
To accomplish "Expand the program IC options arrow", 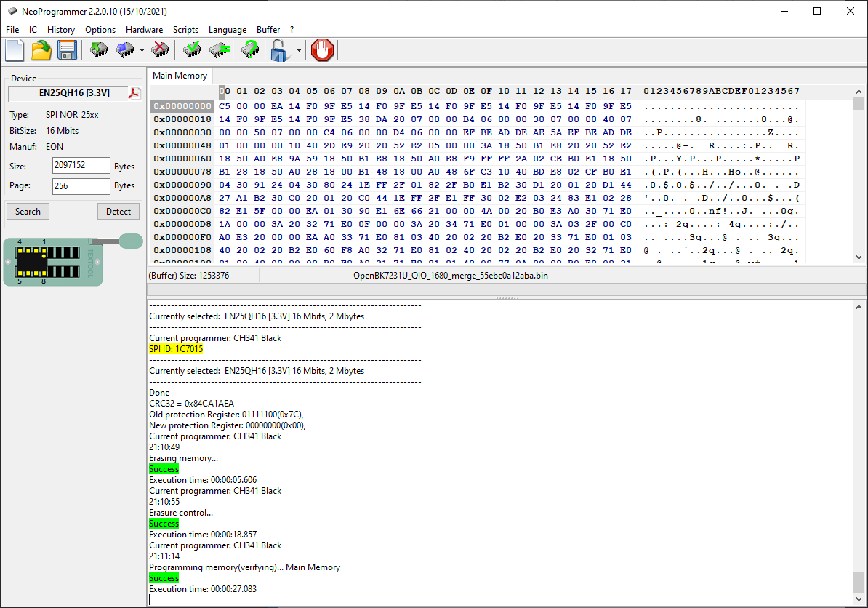I will coord(142,50).
